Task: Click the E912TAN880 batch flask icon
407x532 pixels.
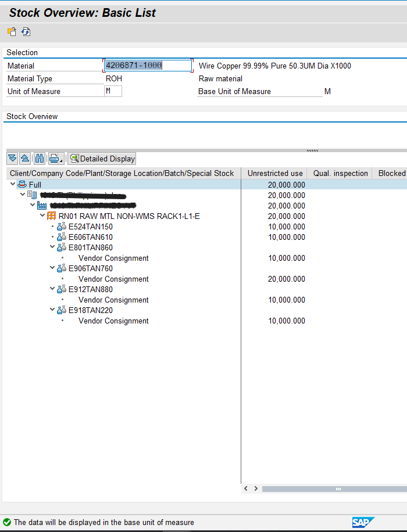Action: click(x=62, y=289)
